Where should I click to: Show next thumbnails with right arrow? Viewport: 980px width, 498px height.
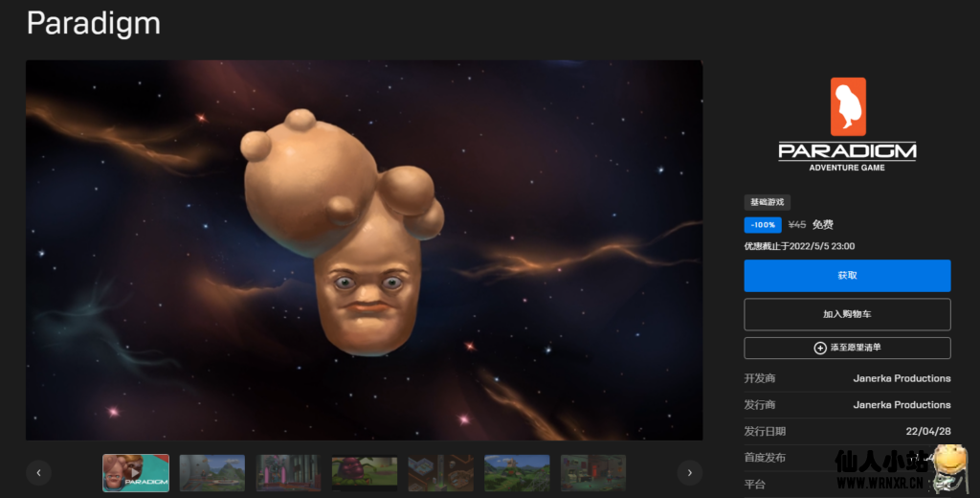click(x=689, y=472)
